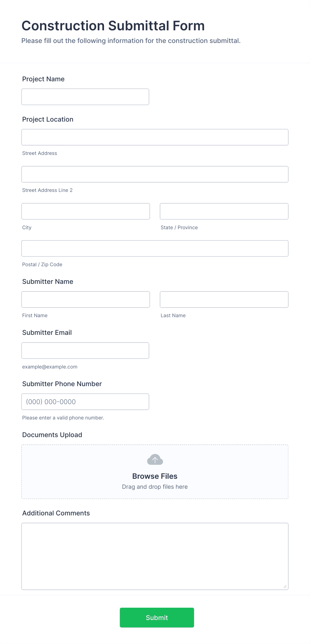Focus the Postal / Zip Code field
This screenshot has width=310, height=644.
(x=155, y=249)
